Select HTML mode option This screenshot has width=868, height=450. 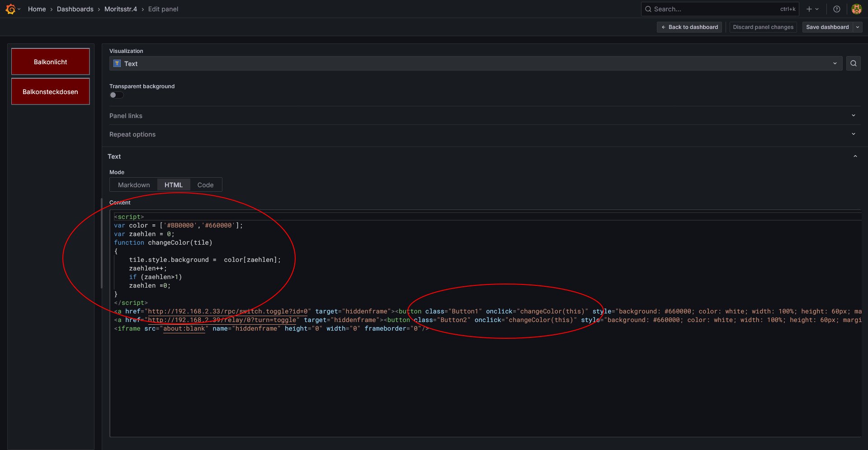(x=174, y=185)
